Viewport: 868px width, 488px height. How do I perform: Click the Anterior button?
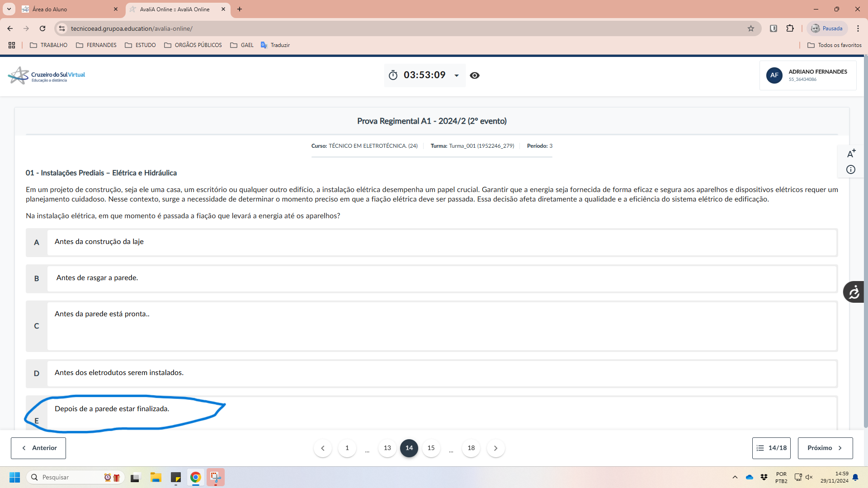[x=38, y=448]
